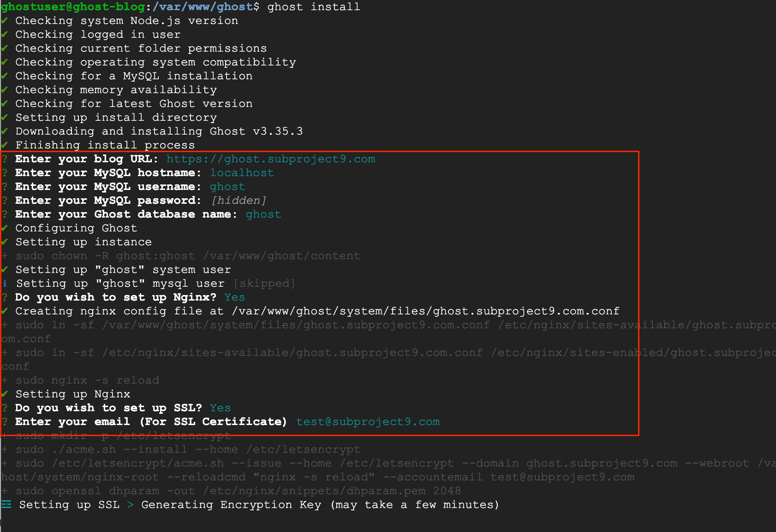The width and height of the screenshot is (776, 532).
Task: Click 'Checking for a MySQL installation' line
Action: (x=134, y=76)
